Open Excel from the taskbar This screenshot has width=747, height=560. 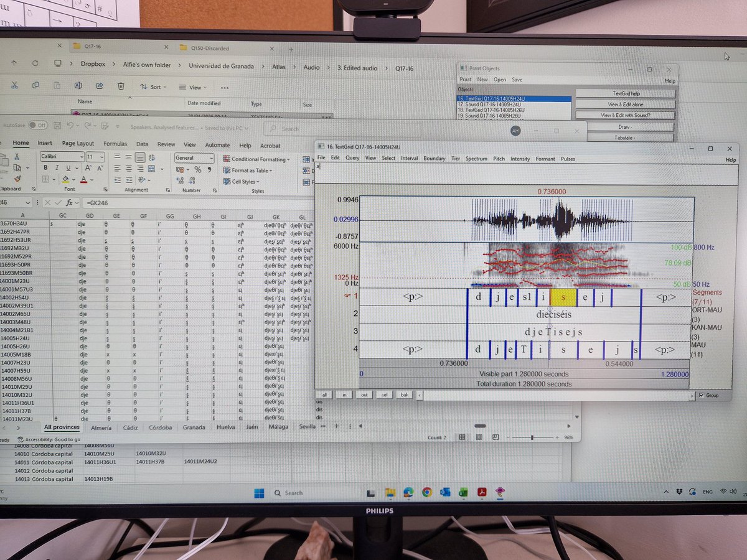coord(463,492)
